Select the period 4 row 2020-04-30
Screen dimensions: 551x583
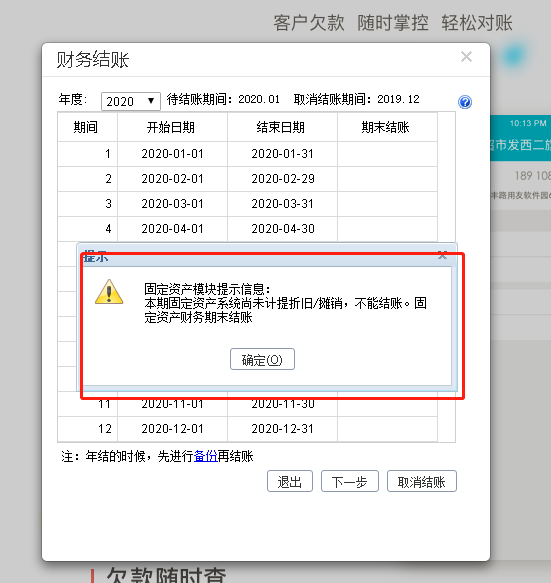[283, 229]
